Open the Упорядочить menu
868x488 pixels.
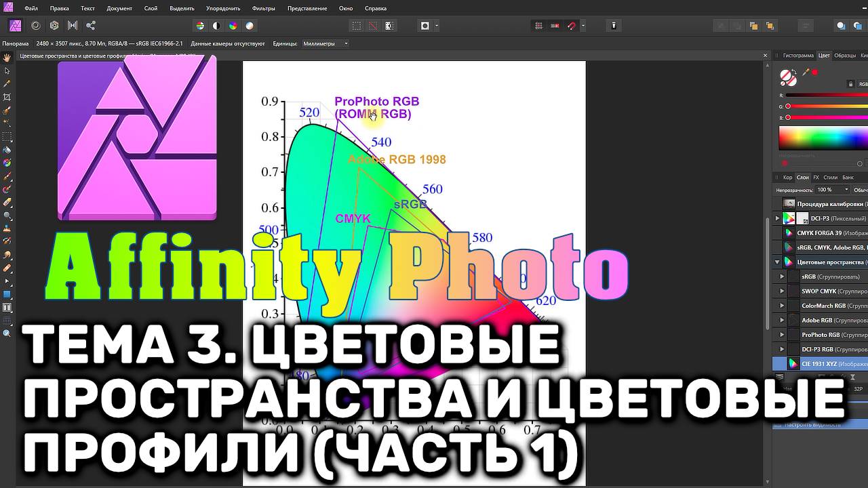222,8
